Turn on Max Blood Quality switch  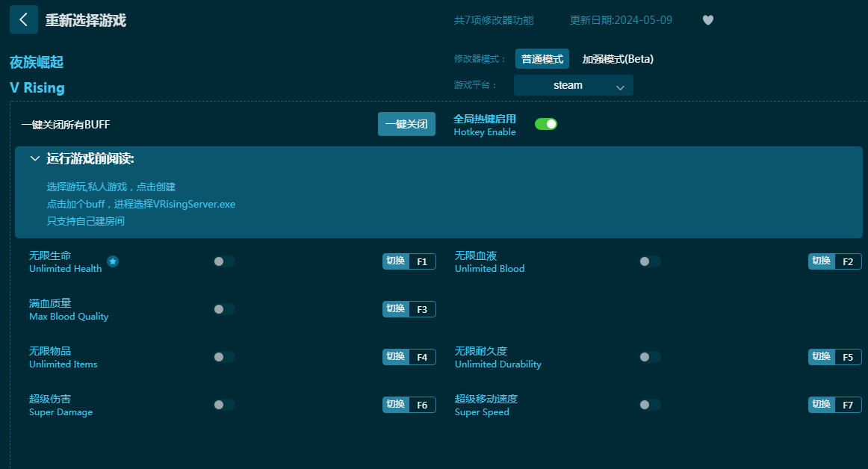224,309
